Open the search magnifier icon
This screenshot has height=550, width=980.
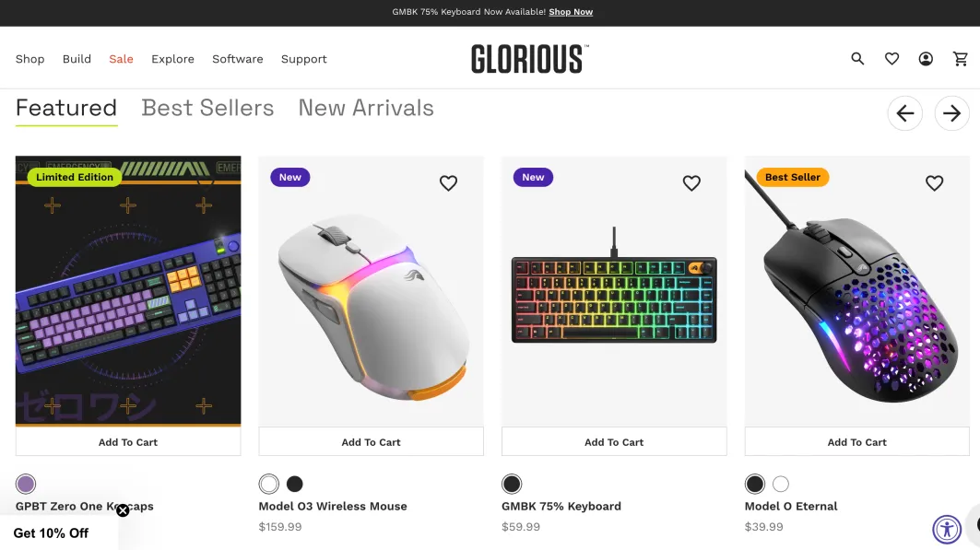click(x=857, y=59)
